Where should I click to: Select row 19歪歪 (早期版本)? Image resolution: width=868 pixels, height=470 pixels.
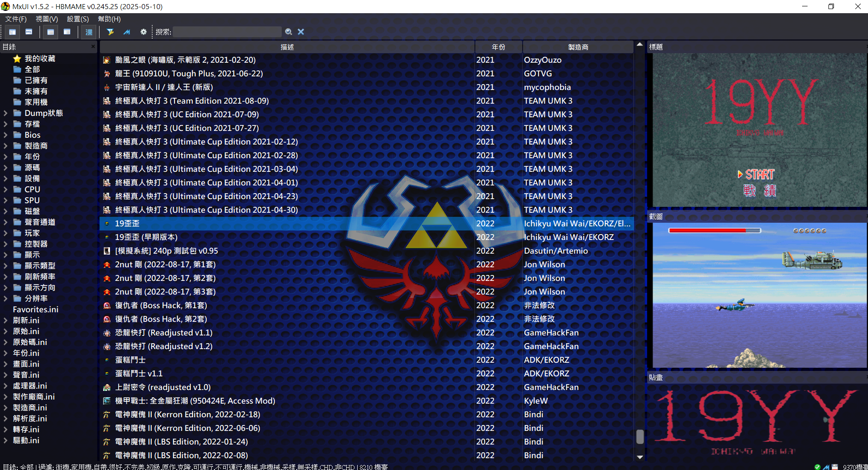tap(366, 237)
